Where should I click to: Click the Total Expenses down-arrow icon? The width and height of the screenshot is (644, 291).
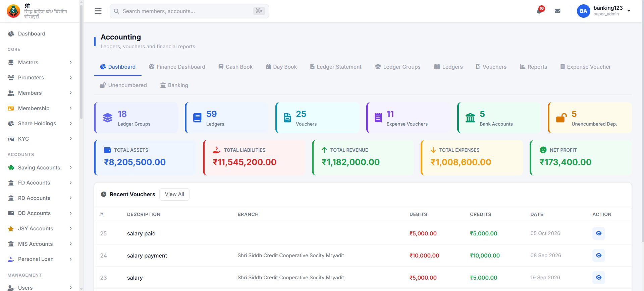click(433, 150)
